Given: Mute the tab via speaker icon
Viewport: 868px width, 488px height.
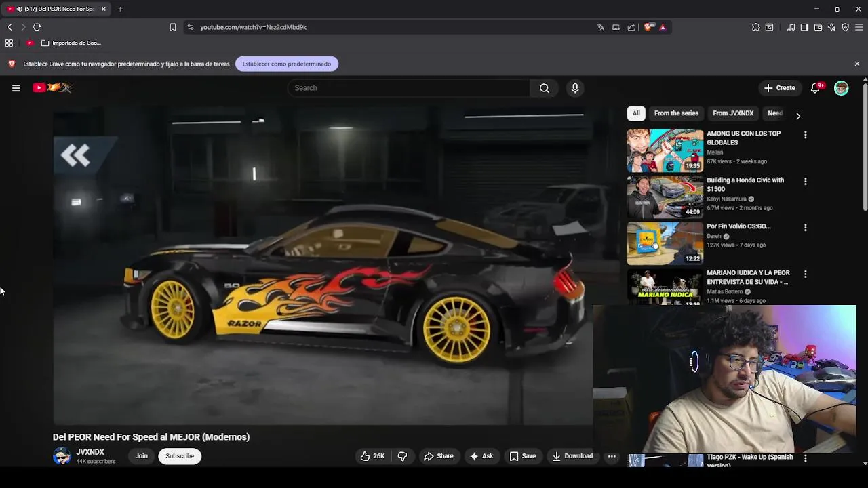Looking at the screenshot, I should pos(18,9).
